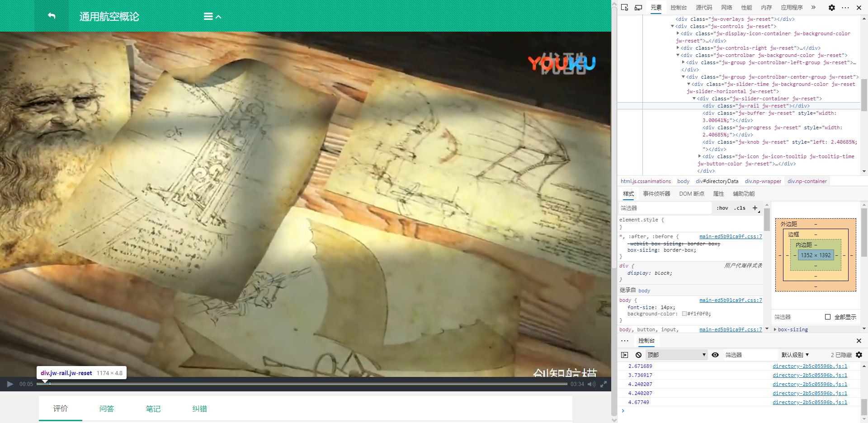868x423 pixels.
Task: Open the chapter list menu icon
Action: click(208, 17)
